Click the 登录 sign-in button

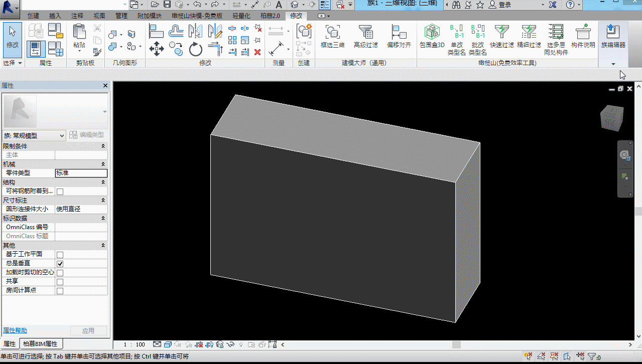click(499, 5)
